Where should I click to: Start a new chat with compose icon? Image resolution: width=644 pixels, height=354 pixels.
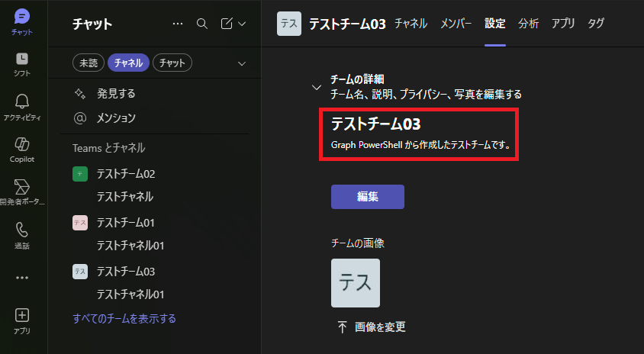pyautogui.click(x=227, y=24)
